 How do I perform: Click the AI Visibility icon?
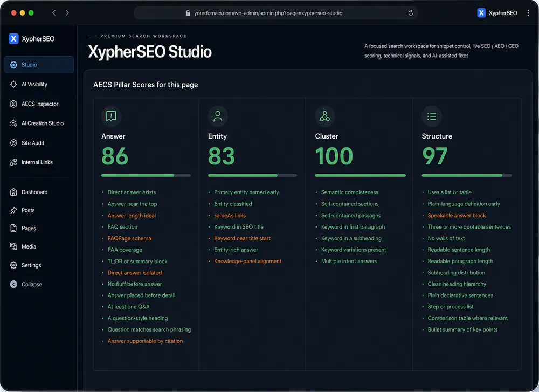pyautogui.click(x=13, y=84)
